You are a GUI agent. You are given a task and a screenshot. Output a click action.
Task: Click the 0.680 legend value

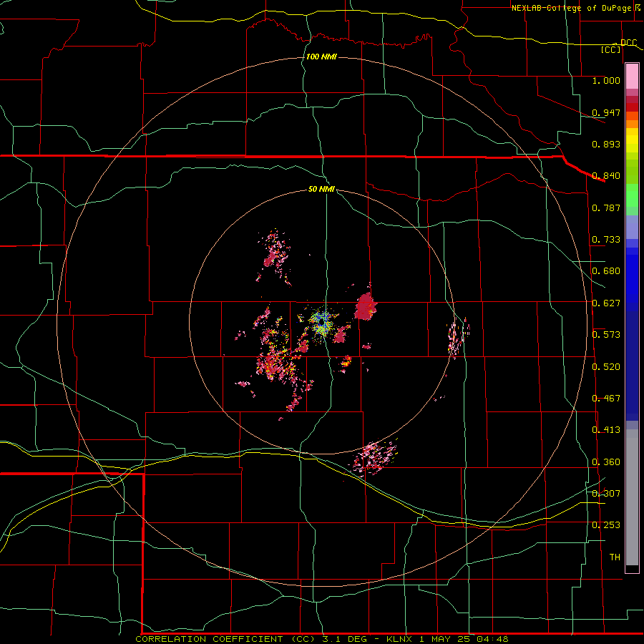[606, 271]
